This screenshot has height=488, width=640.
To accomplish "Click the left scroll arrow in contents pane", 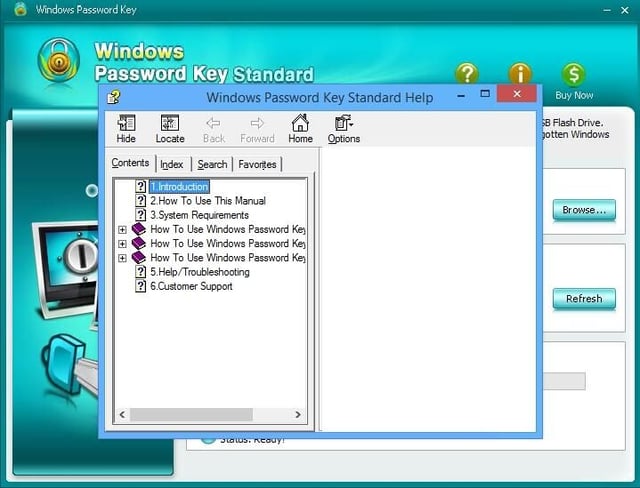I will [122, 415].
